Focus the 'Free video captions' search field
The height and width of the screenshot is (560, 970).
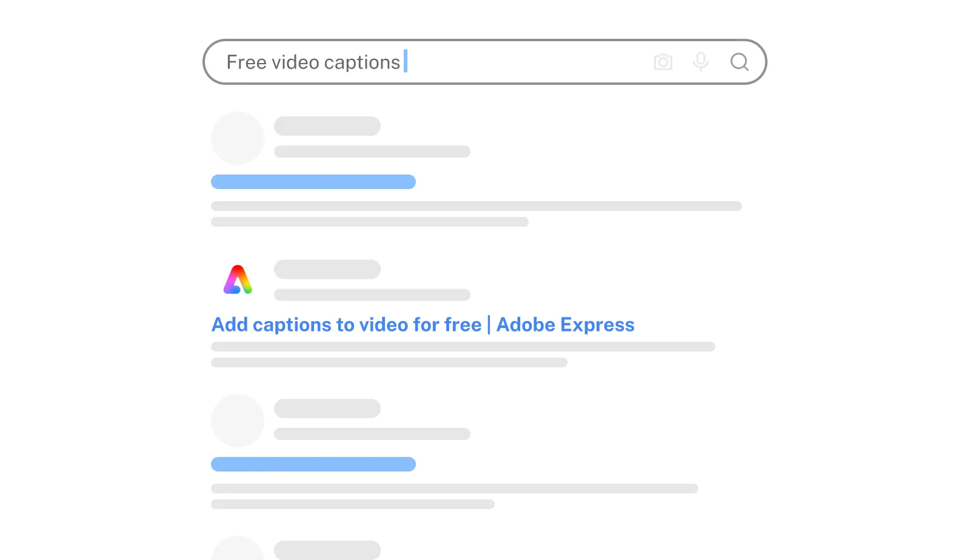coord(424,62)
